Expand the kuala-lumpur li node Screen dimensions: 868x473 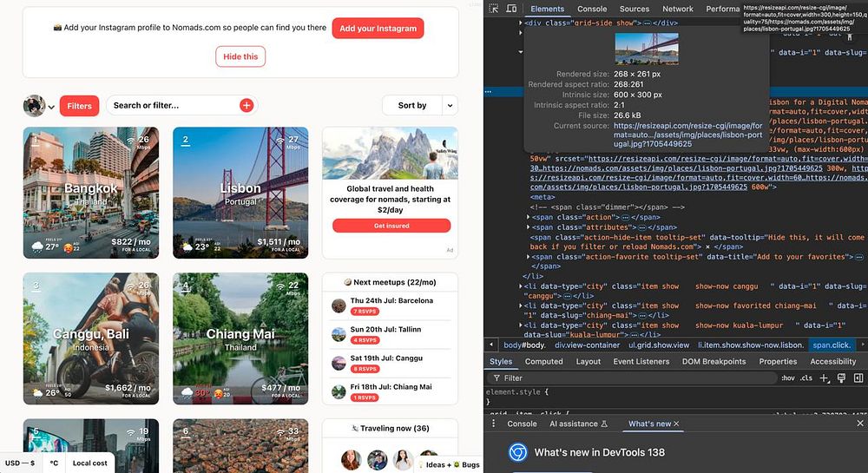(520, 325)
